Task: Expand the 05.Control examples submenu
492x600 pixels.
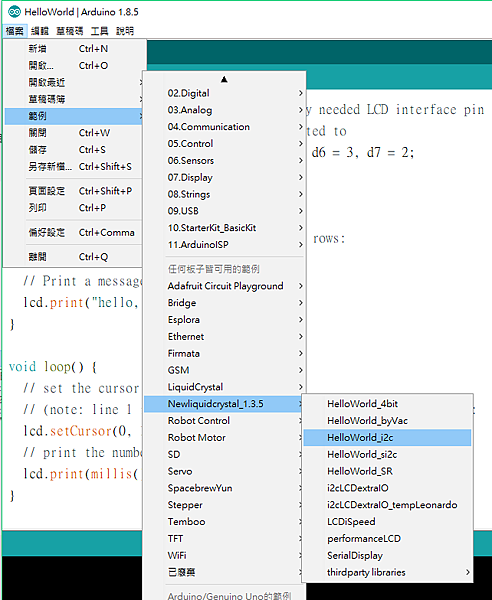Action: 225,143
